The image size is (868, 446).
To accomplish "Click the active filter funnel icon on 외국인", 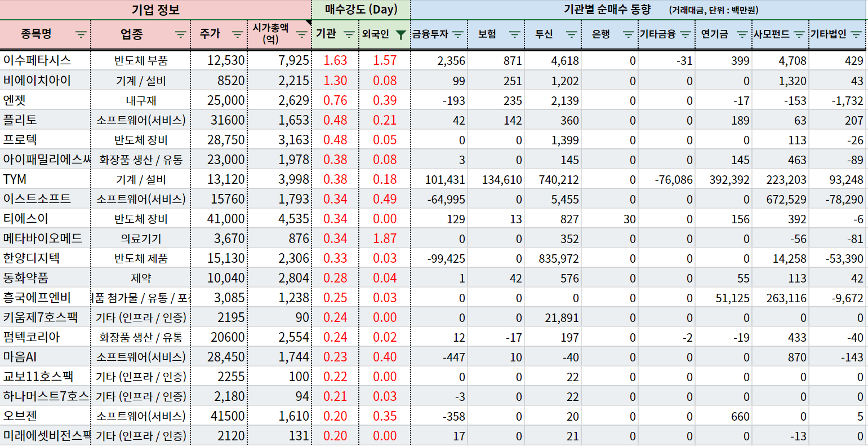I will [x=400, y=34].
